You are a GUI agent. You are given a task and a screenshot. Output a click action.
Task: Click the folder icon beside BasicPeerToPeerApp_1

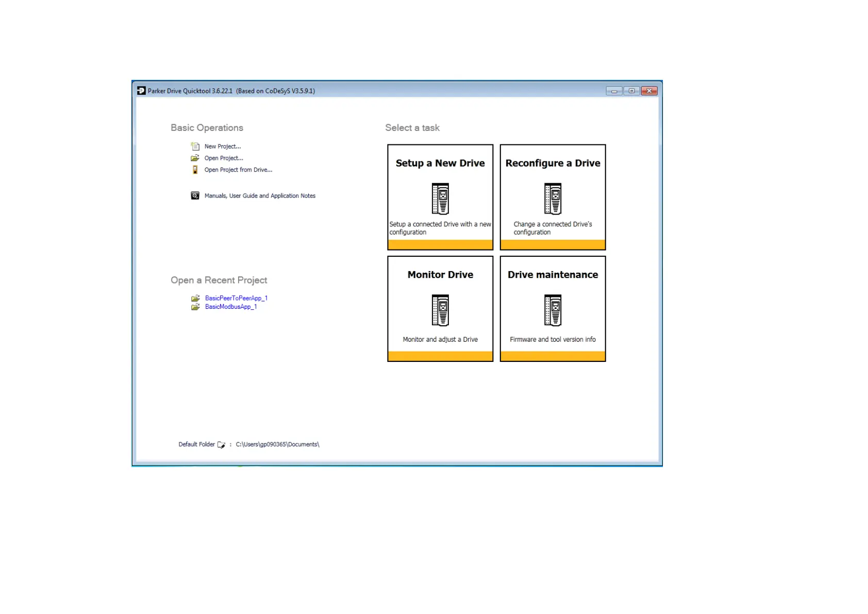click(x=195, y=298)
